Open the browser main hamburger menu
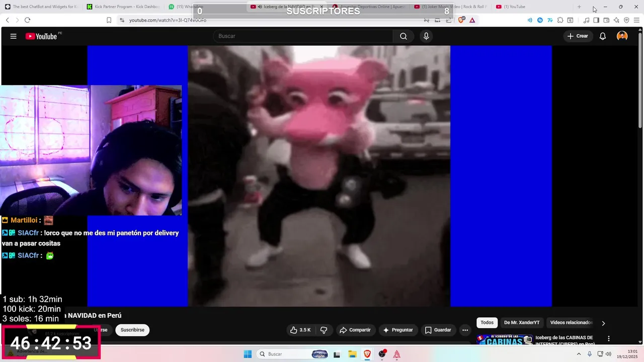The height and width of the screenshot is (362, 644). click(636, 20)
